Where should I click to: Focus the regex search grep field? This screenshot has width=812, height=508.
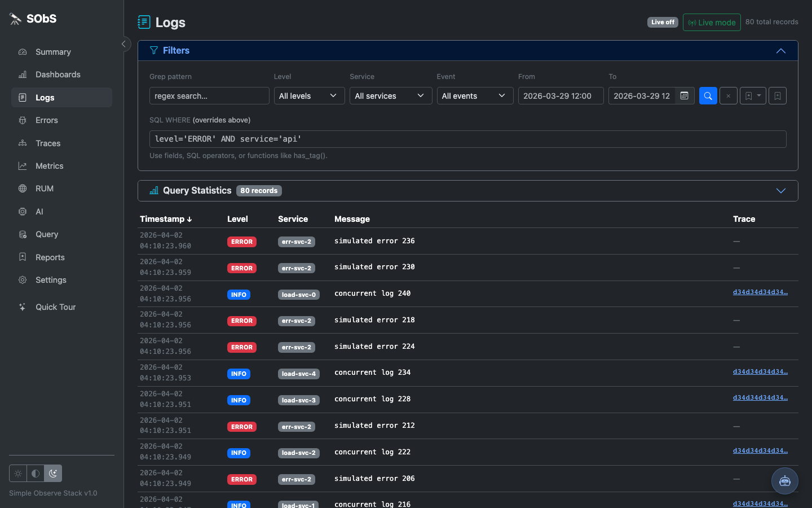[x=209, y=96]
